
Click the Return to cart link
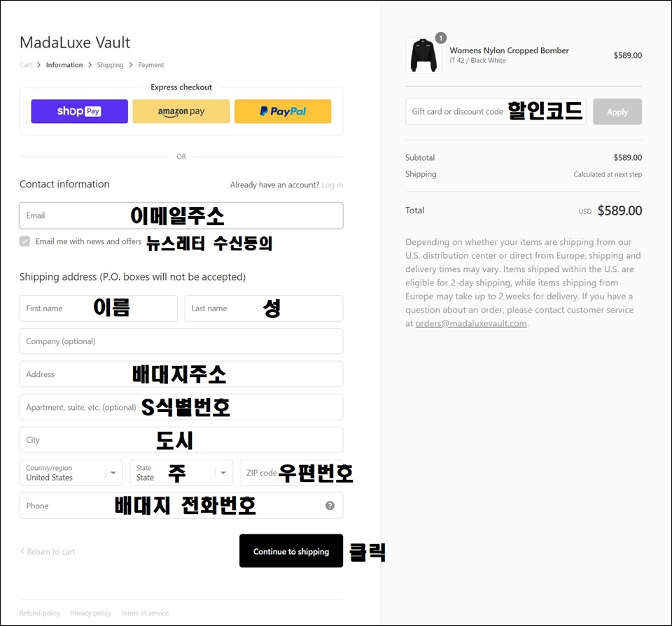click(x=48, y=551)
